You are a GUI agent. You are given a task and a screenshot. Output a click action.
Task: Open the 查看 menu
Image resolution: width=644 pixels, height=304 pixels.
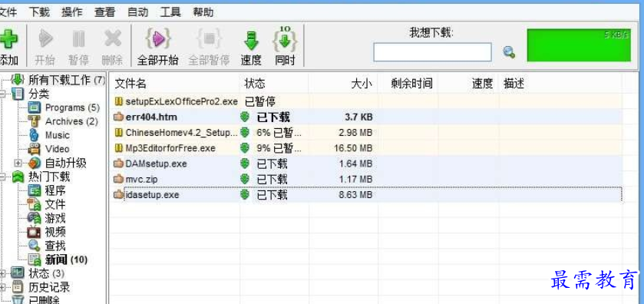click(104, 12)
